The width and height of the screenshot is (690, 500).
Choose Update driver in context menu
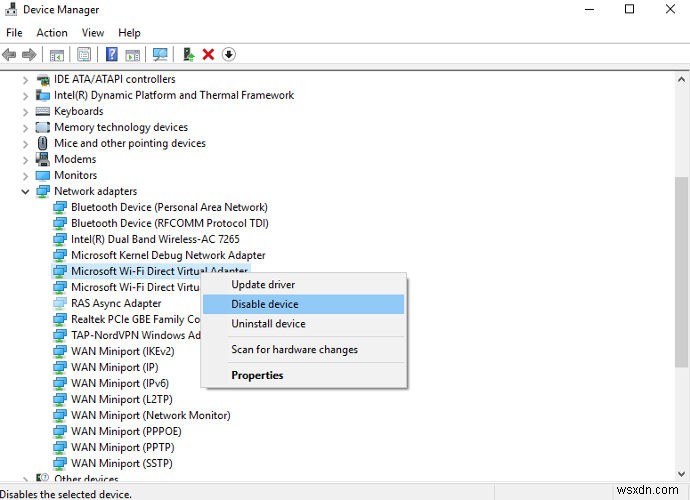[303, 285]
